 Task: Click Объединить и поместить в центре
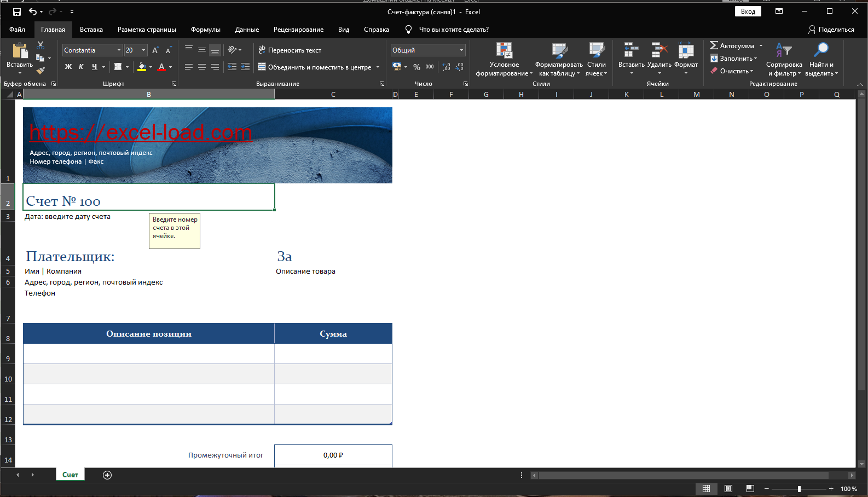tap(315, 67)
